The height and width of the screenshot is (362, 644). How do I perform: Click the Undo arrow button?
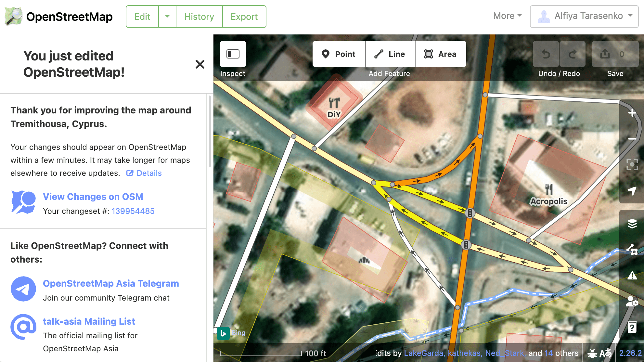tap(546, 54)
